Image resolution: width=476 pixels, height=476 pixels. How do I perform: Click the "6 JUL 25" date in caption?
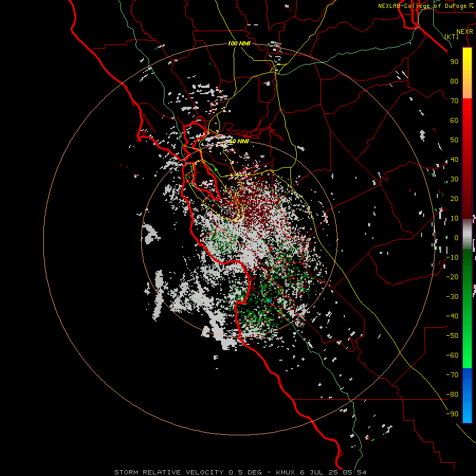tap(319, 472)
